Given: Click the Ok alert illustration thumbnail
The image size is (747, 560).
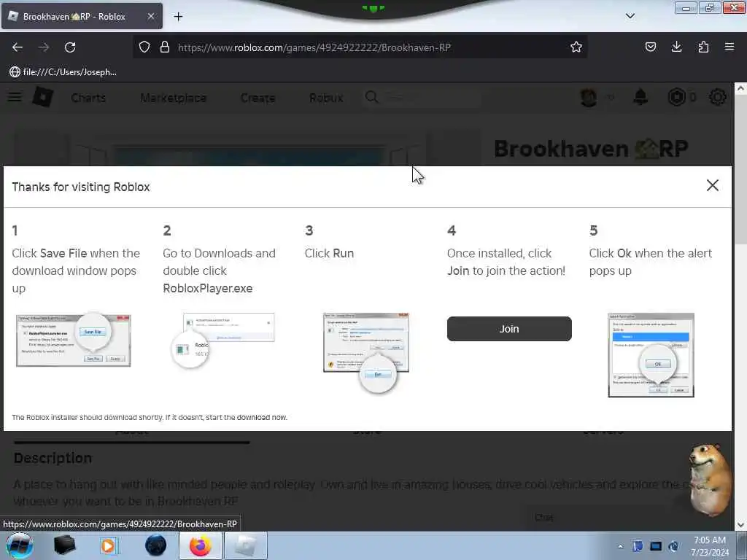Looking at the screenshot, I should coord(651,355).
